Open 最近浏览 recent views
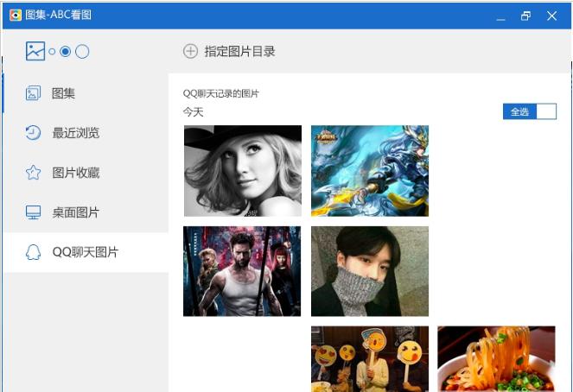Screen dimensions: 573x392 [86, 133]
